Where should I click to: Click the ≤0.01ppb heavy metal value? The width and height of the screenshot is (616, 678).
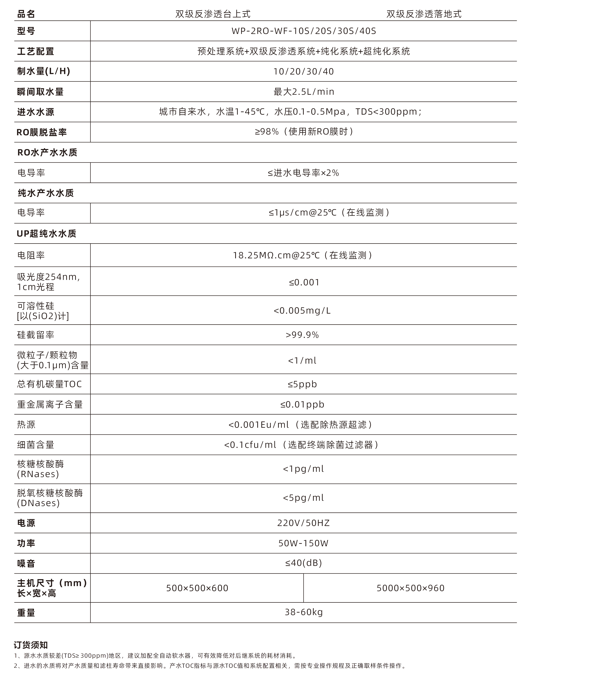(x=302, y=404)
